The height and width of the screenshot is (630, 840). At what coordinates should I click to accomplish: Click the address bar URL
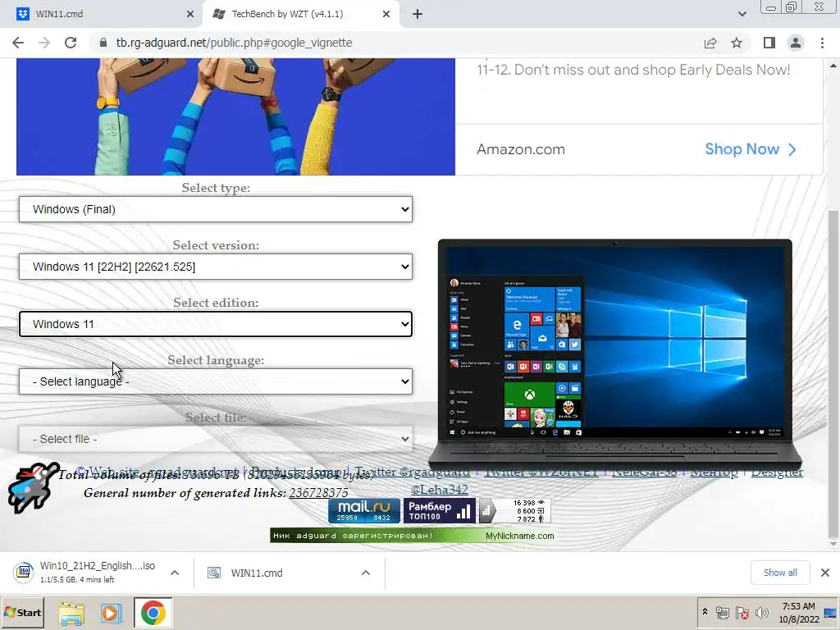234,43
